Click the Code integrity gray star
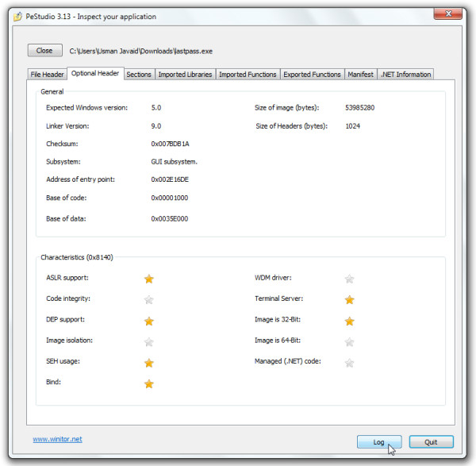This screenshot has height=466, width=476. (x=149, y=299)
